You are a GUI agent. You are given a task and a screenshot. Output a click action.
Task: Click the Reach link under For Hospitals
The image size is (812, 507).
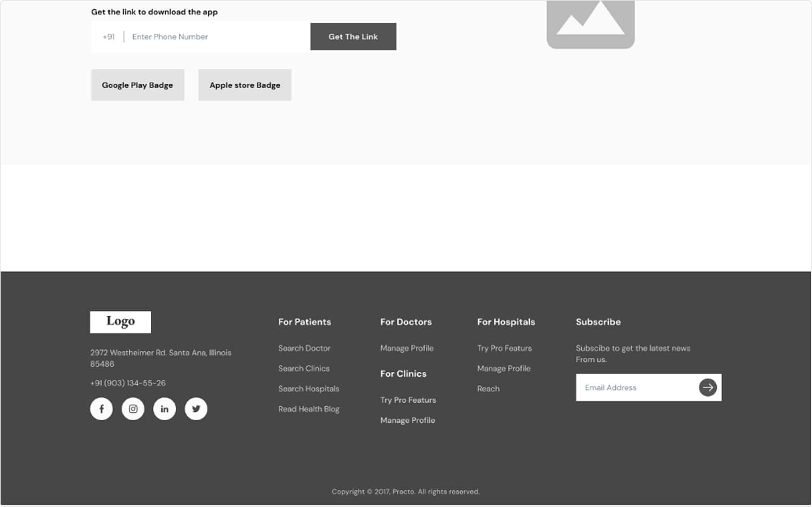[488, 389]
